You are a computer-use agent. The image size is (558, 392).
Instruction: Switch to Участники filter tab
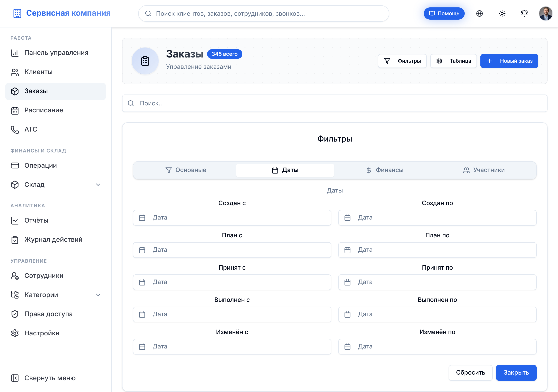[484, 170]
